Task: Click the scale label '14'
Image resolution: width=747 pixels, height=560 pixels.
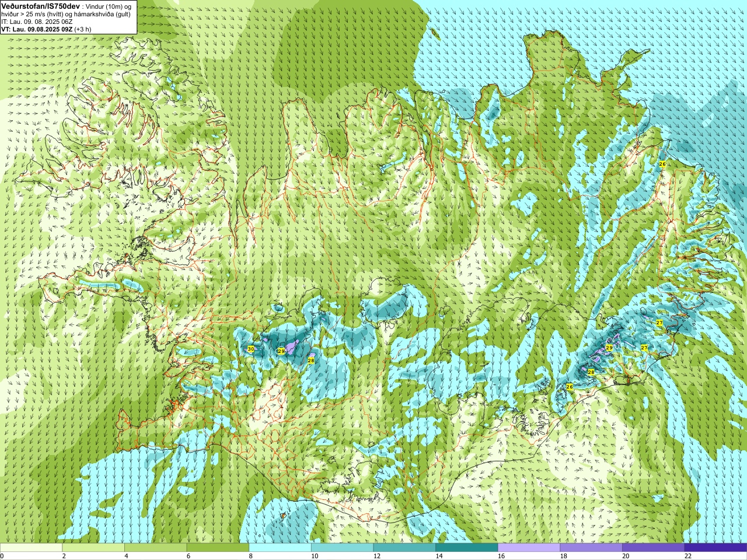Action: [x=439, y=556]
